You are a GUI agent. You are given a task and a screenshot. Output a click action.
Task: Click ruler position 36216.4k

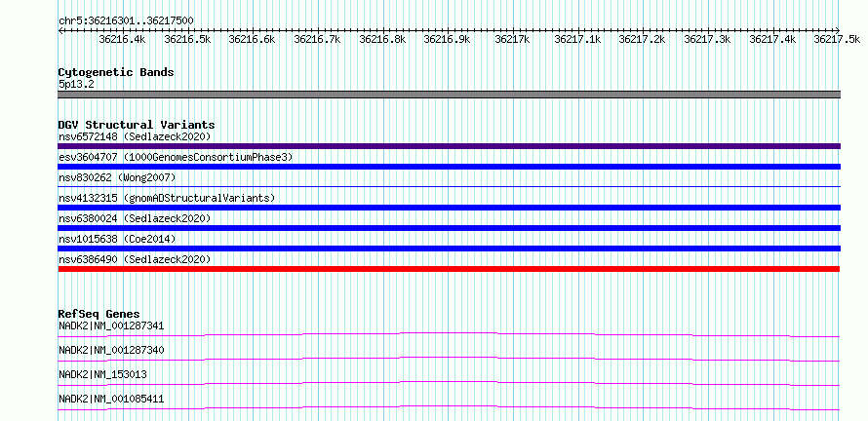(122, 39)
